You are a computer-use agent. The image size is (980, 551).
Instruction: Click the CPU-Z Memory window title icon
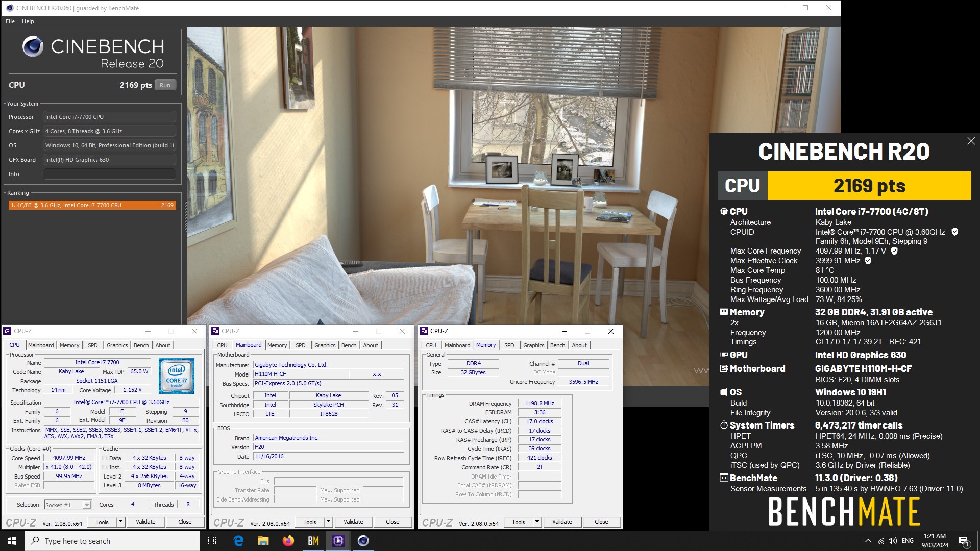point(424,331)
